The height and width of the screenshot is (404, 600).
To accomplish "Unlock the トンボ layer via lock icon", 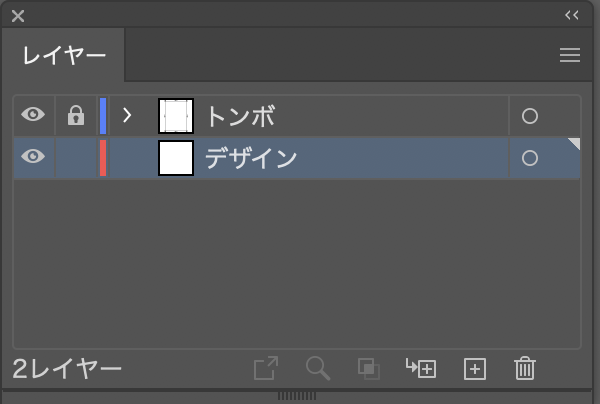I will click(x=76, y=115).
